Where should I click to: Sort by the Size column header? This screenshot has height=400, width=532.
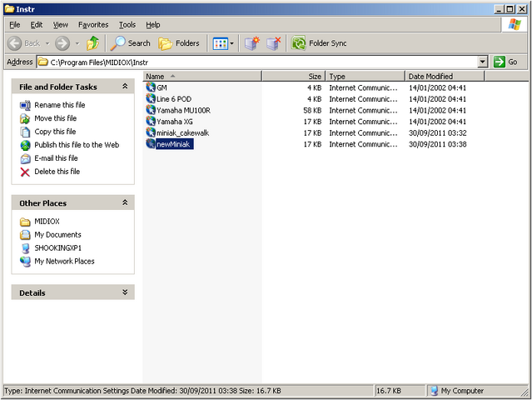(294, 76)
